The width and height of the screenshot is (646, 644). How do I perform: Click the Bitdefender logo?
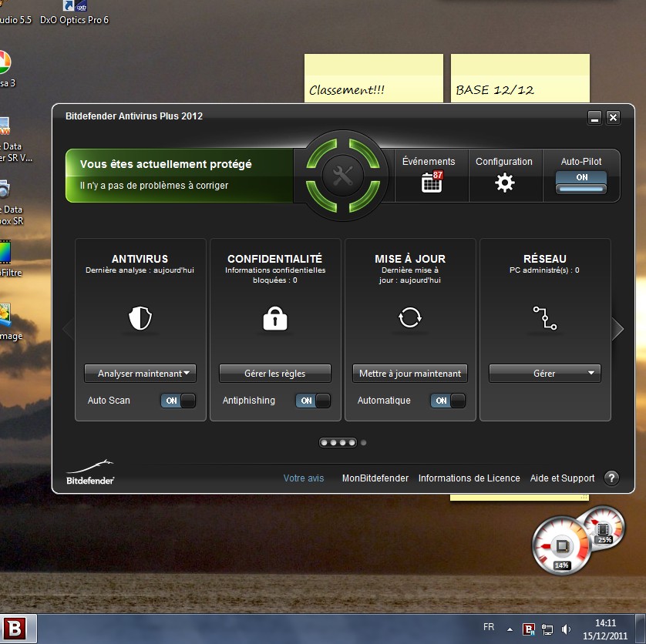90,472
